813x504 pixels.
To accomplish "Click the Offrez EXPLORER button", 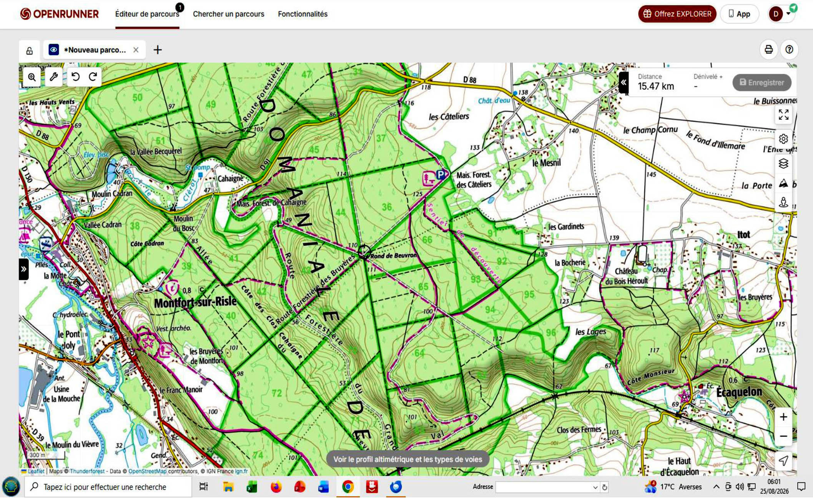I will [677, 14].
